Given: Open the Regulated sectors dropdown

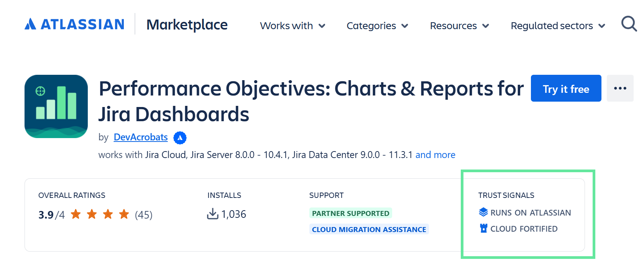Looking at the screenshot, I should (x=558, y=26).
